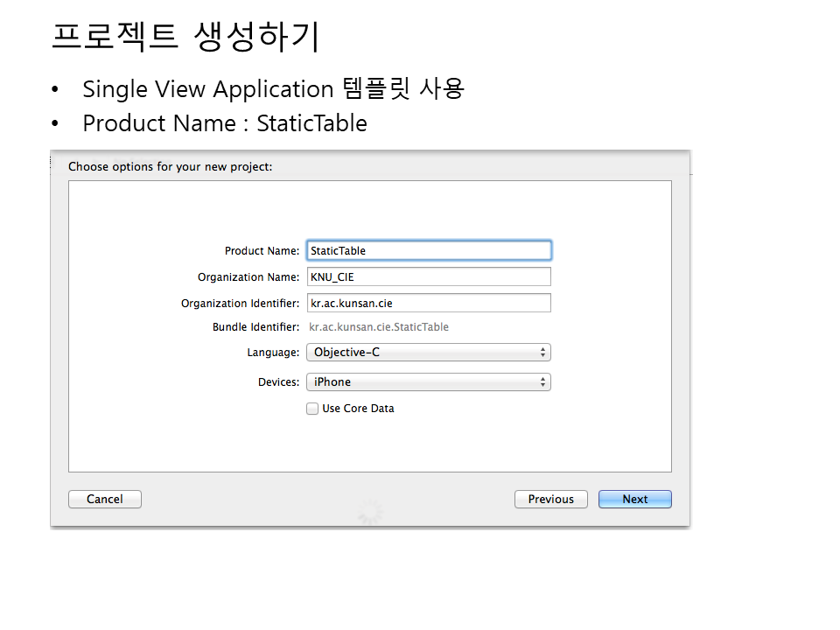Enable the Use Core Data checkbox
The image size is (840, 630).
pos(312,409)
